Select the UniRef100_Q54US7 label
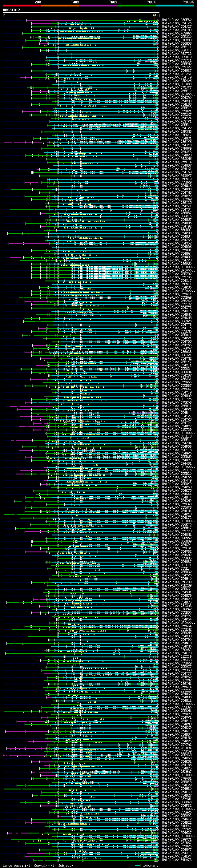 (x=177, y=71)
